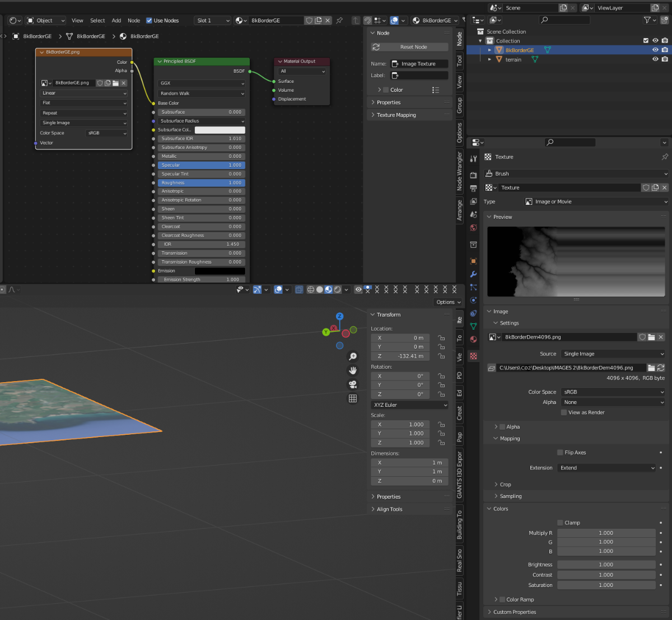Screen dimensions: 672x620
Task: Click the Roughness slider in Principled BSDF
Action: (201, 183)
